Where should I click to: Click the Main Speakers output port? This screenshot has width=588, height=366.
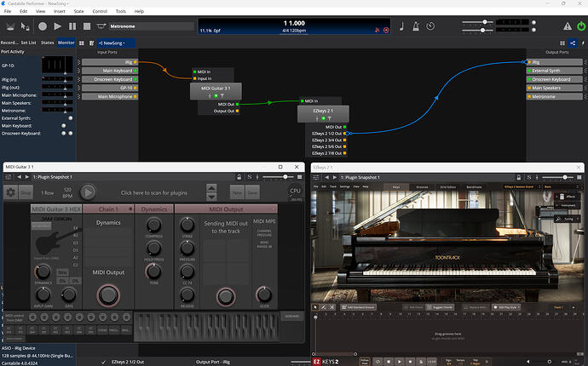tap(555, 88)
